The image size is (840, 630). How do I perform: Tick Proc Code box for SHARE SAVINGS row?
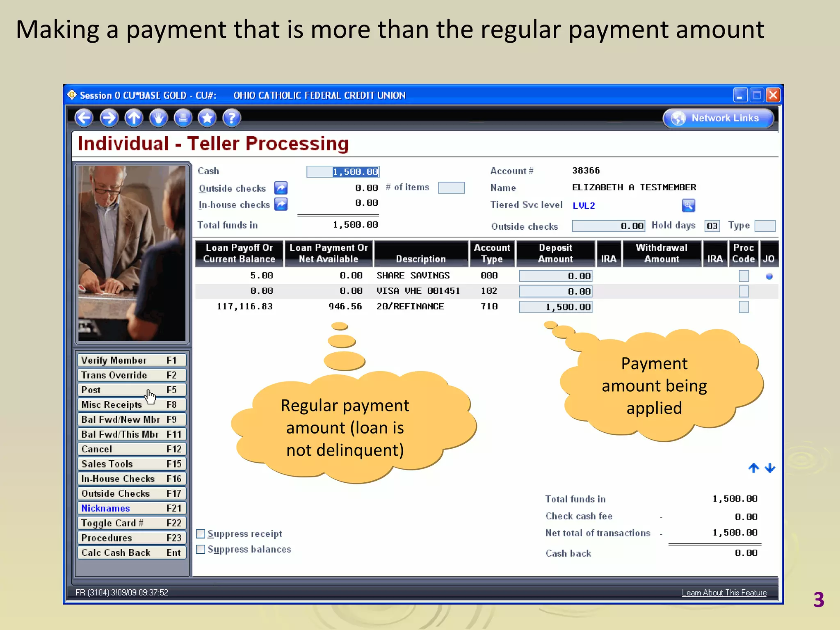pos(744,276)
